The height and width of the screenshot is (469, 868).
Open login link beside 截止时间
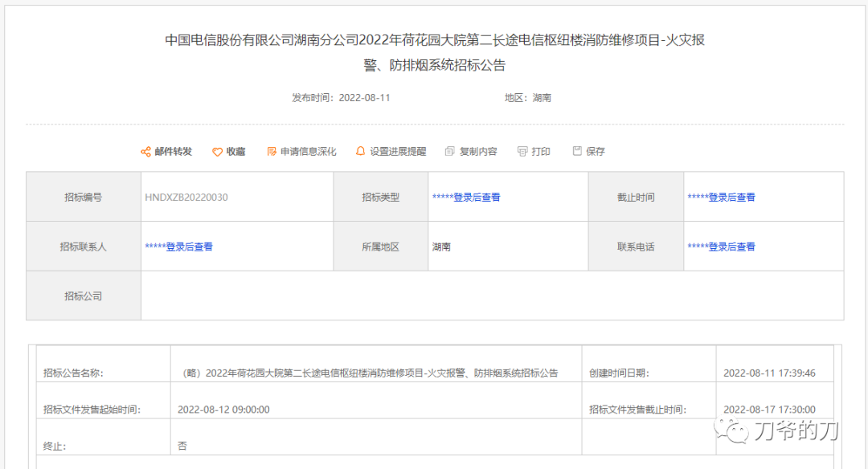(x=721, y=197)
